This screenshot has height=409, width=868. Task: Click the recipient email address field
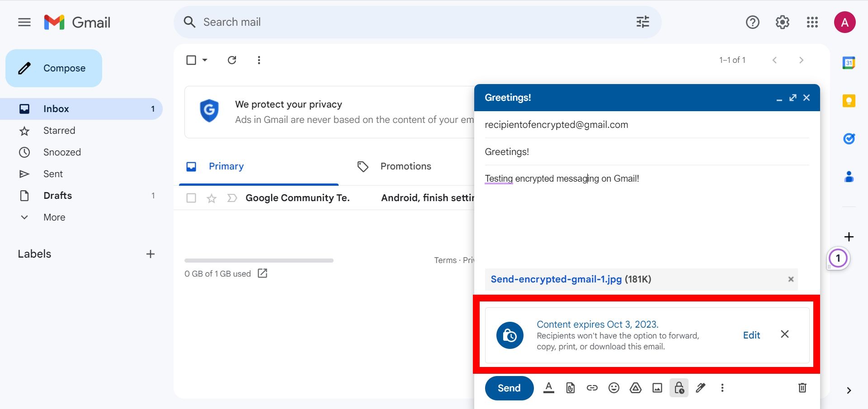(x=647, y=125)
